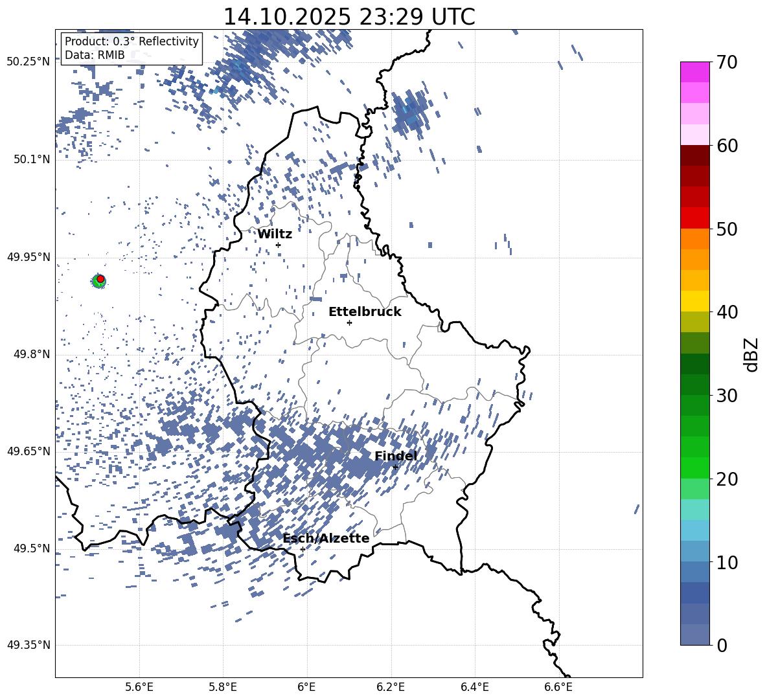The width and height of the screenshot is (767, 700).
Task: Click the Findel location label
Action: (x=396, y=456)
